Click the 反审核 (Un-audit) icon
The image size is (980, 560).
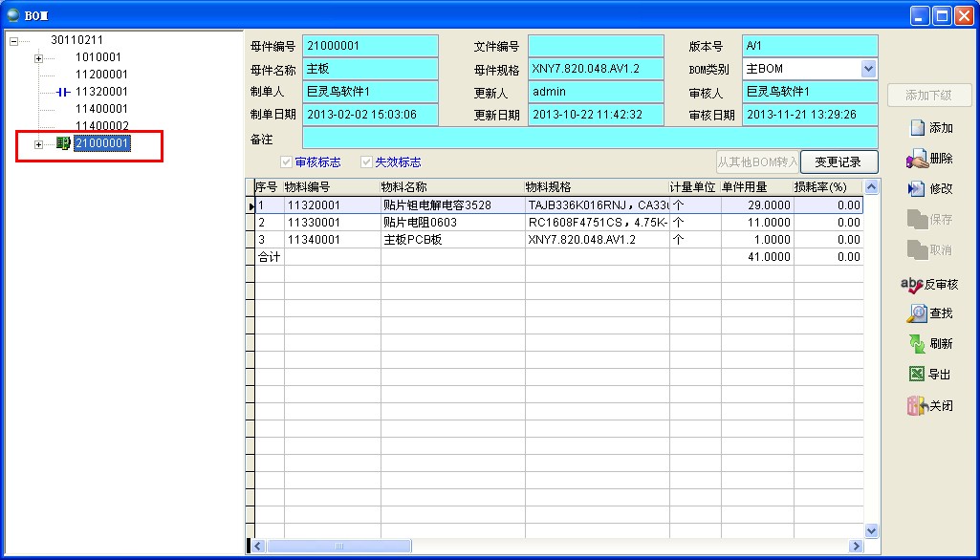(x=911, y=285)
